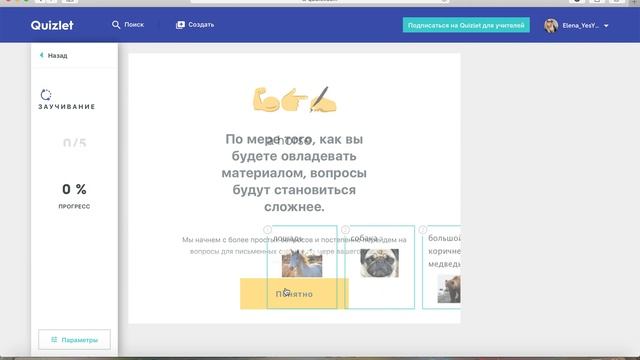The height and width of the screenshot is (360, 640).
Task: Click the Создать create icon
Action: coord(180,25)
